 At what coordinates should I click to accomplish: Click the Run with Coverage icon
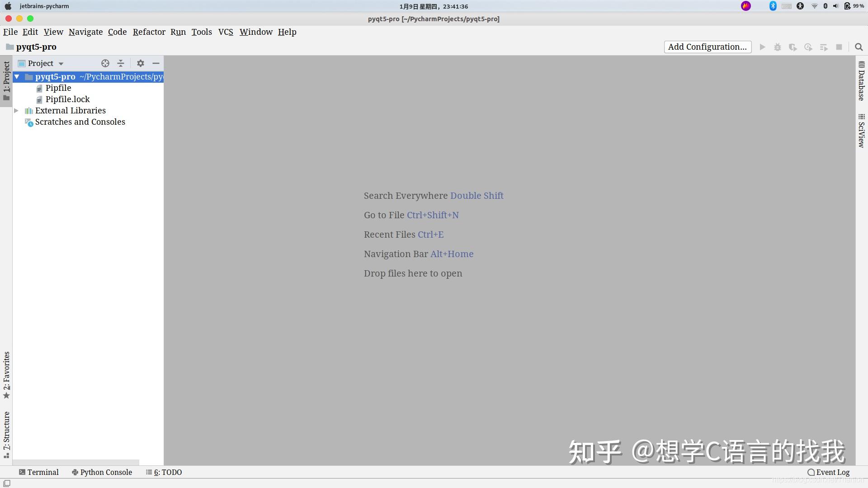(x=793, y=47)
